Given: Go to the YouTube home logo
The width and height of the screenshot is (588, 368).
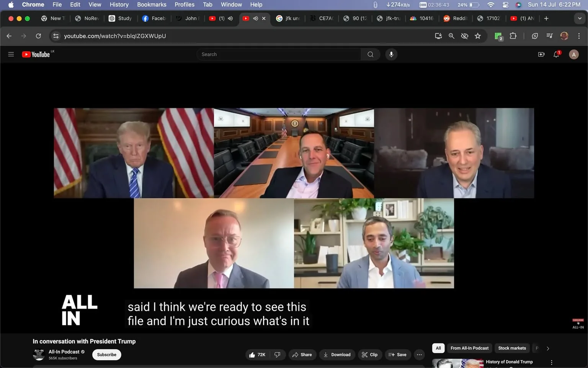Looking at the screenshot, I should [36, 54].
